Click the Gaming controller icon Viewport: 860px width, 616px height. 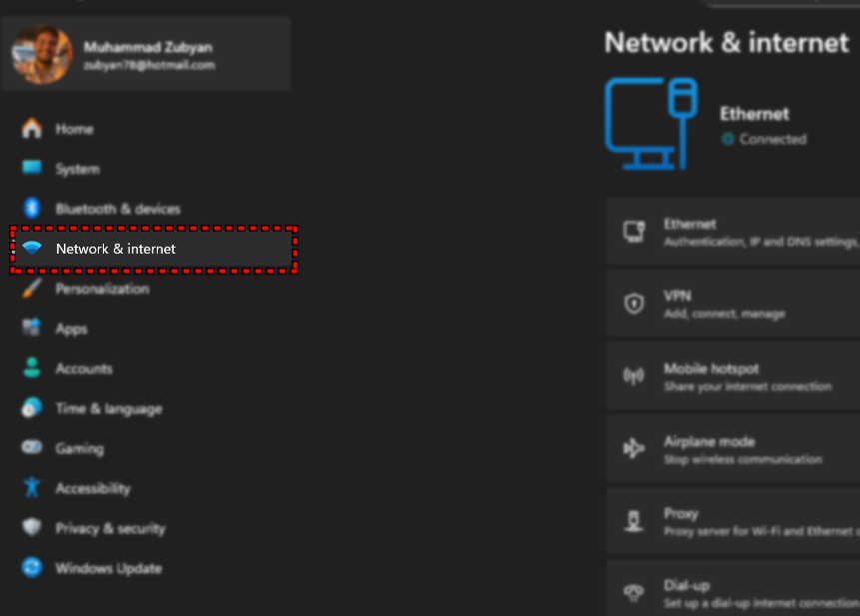(32, 448)
